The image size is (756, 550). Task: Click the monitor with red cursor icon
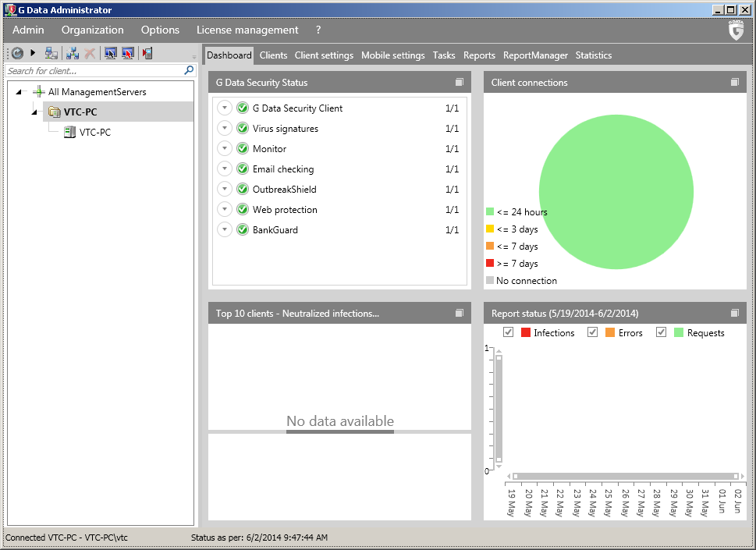[128, 53]
